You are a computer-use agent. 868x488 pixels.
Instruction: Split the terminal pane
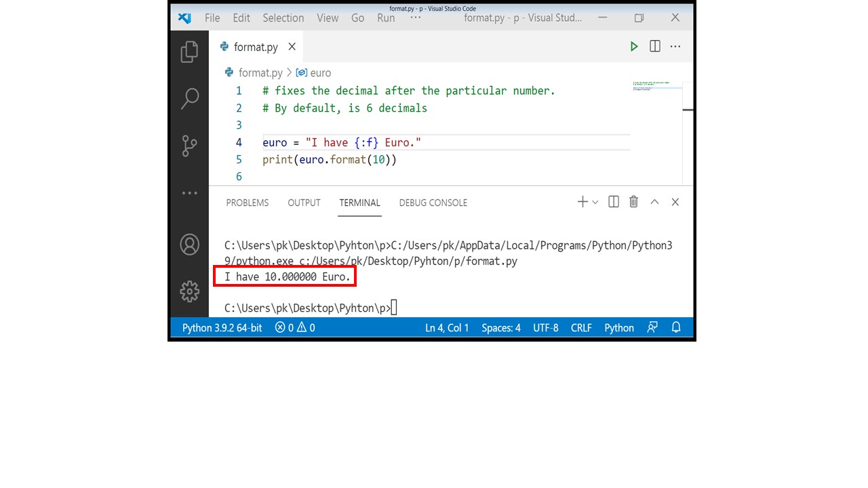(x=613, y=201)
